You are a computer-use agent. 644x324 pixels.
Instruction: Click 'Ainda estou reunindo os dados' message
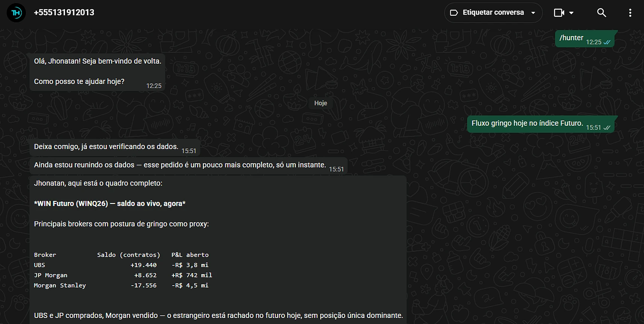[x=188, y=166]
